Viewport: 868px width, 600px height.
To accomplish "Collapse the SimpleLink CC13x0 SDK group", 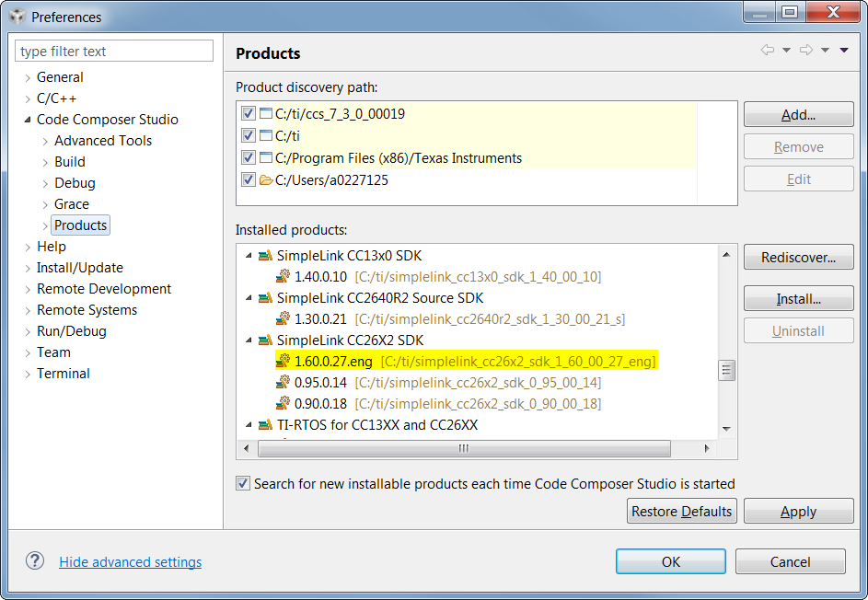I will coord(249,255).
